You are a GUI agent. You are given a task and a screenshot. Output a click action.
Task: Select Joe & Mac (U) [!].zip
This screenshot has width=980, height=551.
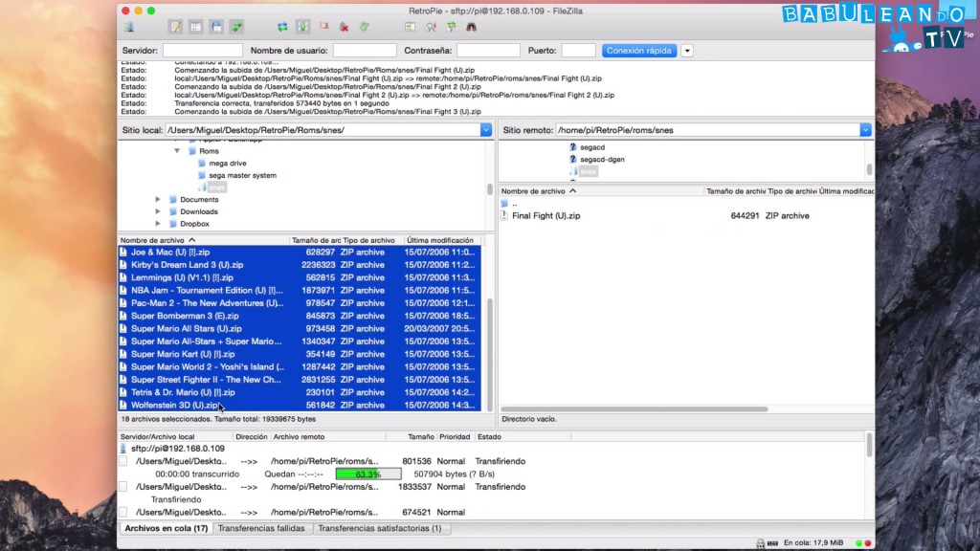(300, 253)
